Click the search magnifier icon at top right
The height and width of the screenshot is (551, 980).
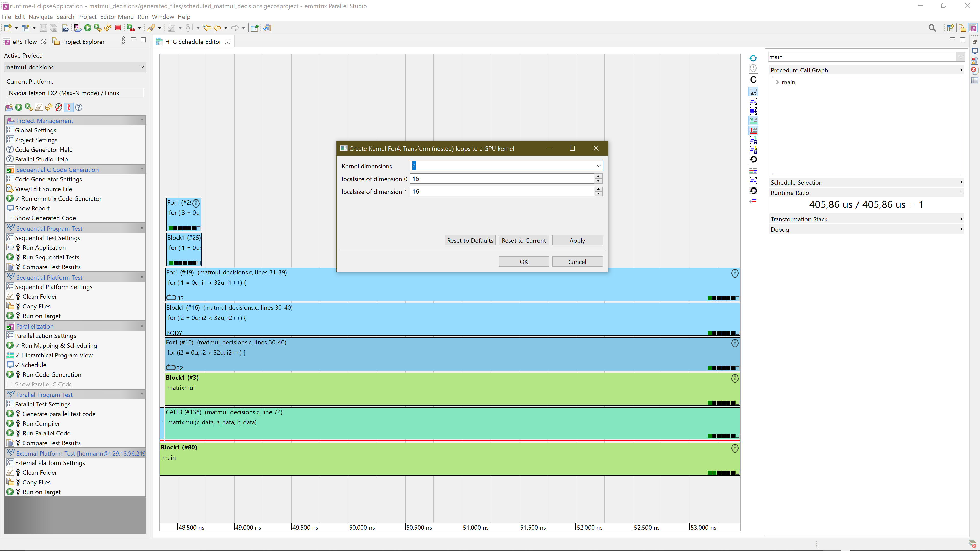point(932,28)
